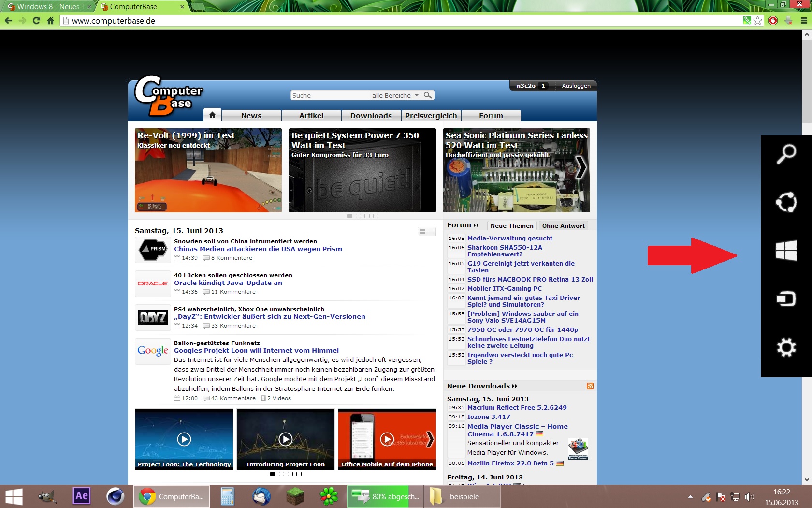Select the Downloads navigation tab
Screen dimensions: 812x508
click(x=371, y=116)
